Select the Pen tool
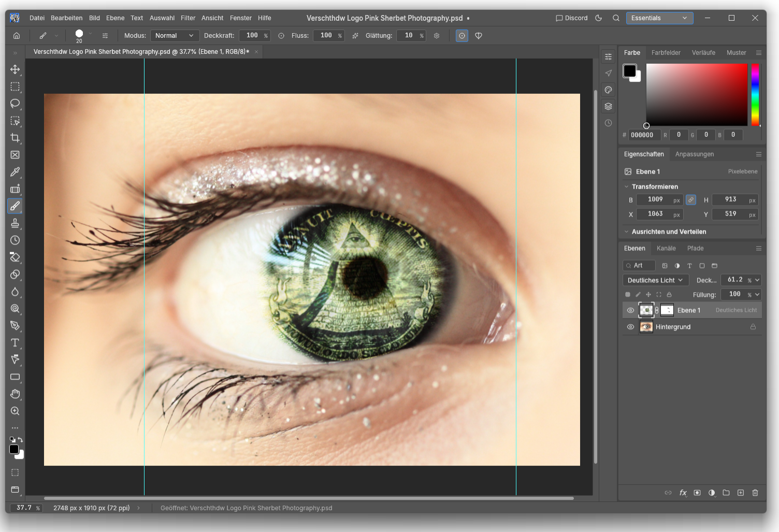This screenshot has width=779, height=532. 15,326
